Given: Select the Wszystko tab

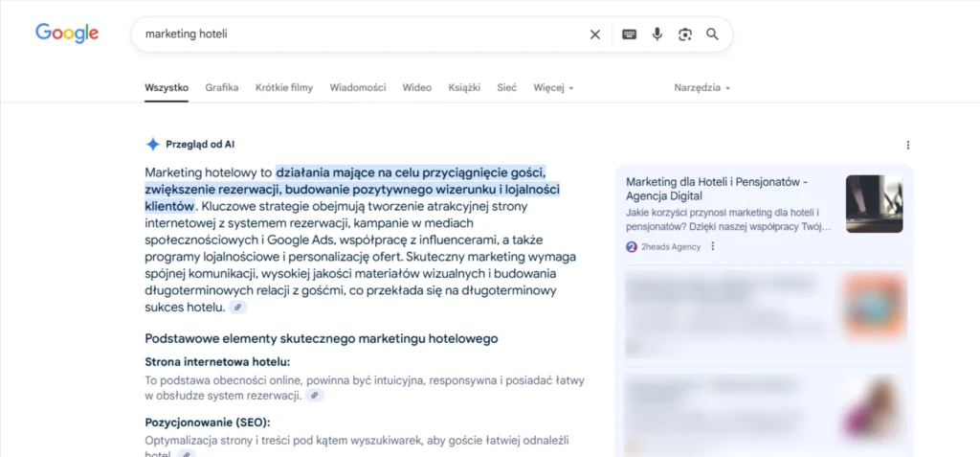Looking at the screenshot, I should pos(167,87).
